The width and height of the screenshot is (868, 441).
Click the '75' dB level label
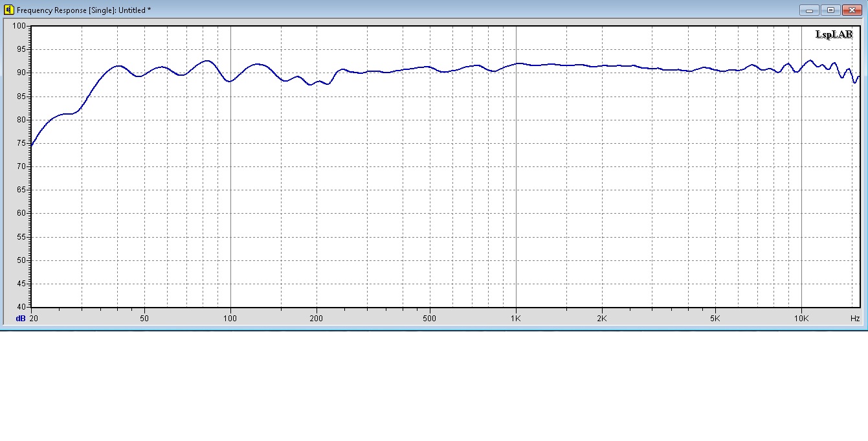21,143
